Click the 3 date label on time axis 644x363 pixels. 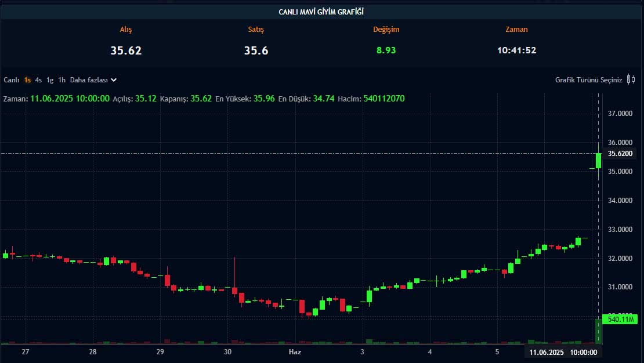[362, 352]
